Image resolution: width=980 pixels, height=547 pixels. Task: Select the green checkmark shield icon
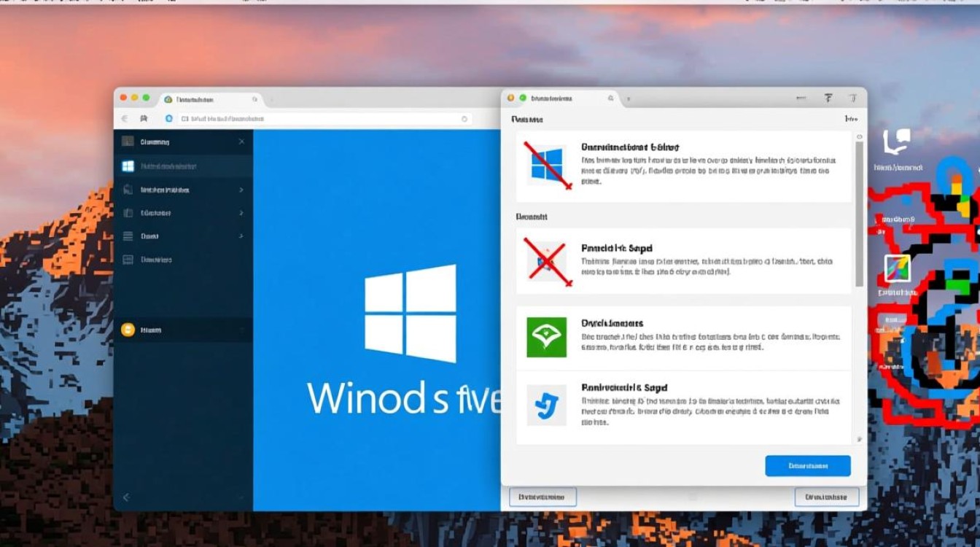pyautogui.click(x=545, y=337)
